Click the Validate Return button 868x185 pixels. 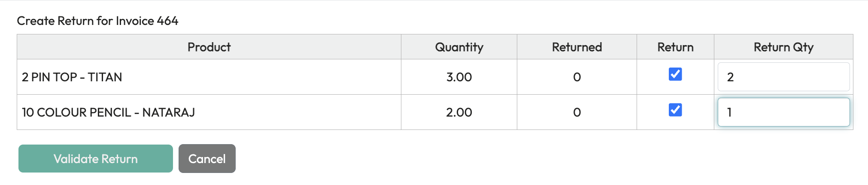96,158
